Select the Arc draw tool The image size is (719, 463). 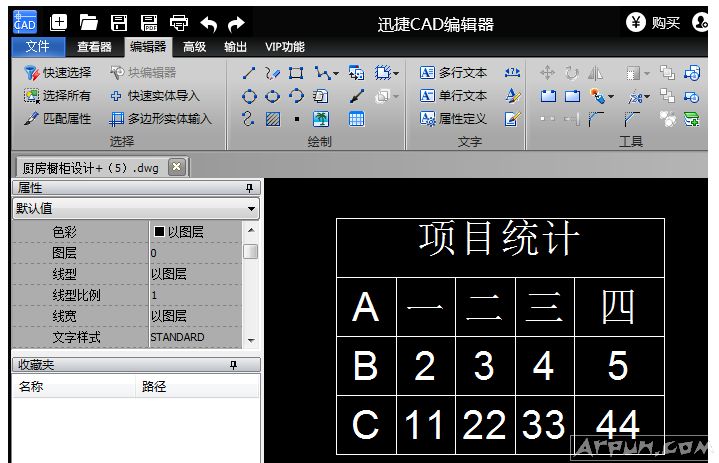(x=296, y=96)
